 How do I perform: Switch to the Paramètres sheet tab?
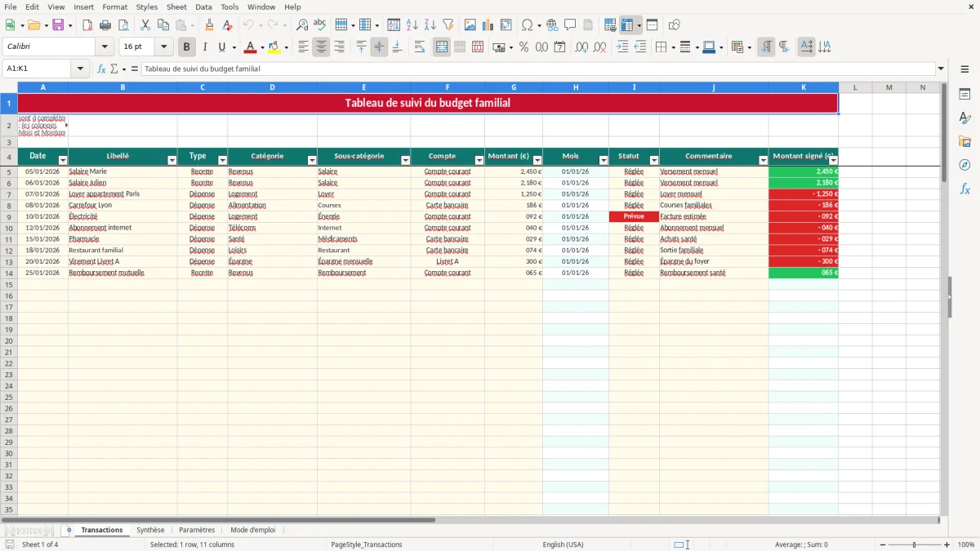[197, 530]
